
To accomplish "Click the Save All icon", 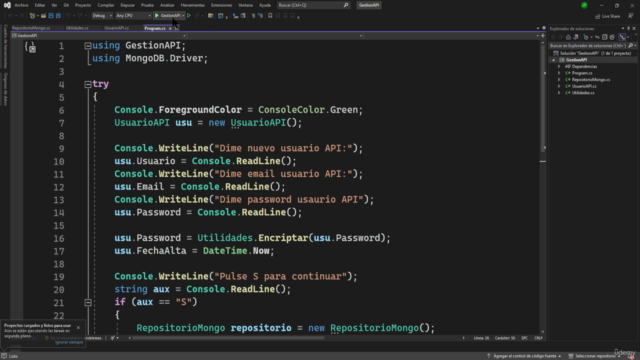I will click(58, 16).
